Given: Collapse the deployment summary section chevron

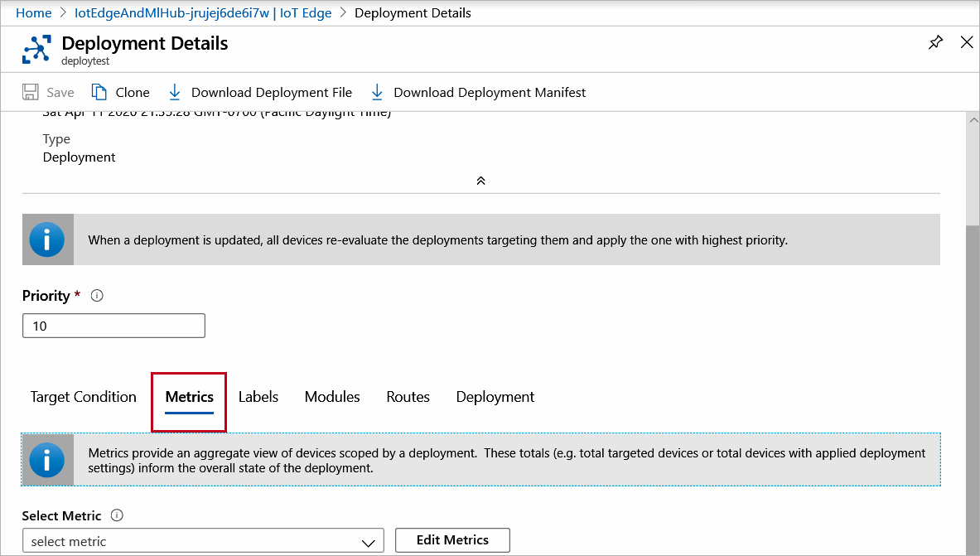Looking at the screenshot, I should (x=480, y=180).
